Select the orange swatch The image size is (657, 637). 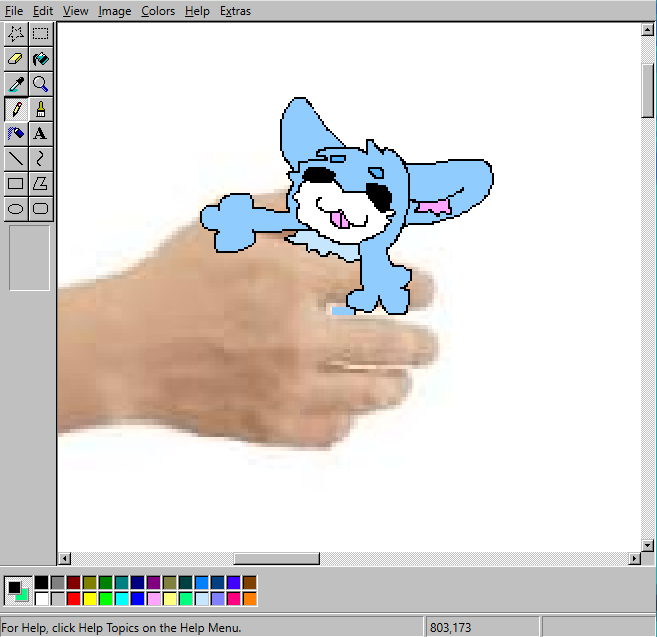pyautogui.click(x=250, y=599)
